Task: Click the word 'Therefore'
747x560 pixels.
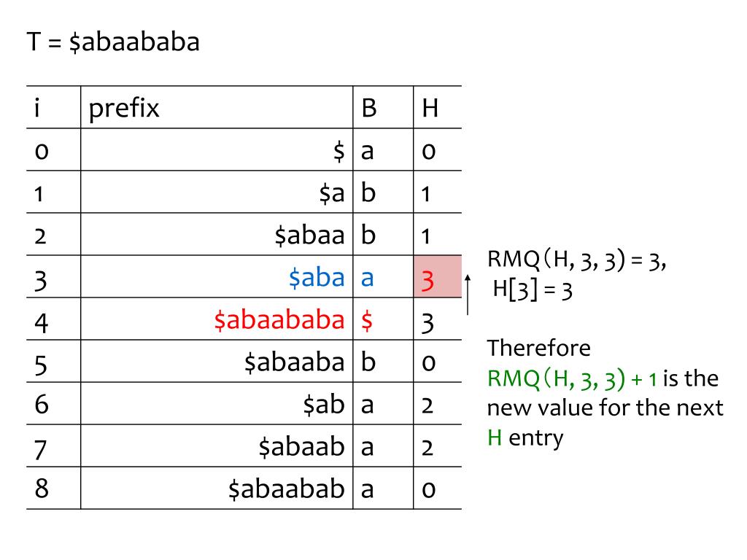Action: click(539, 348)
